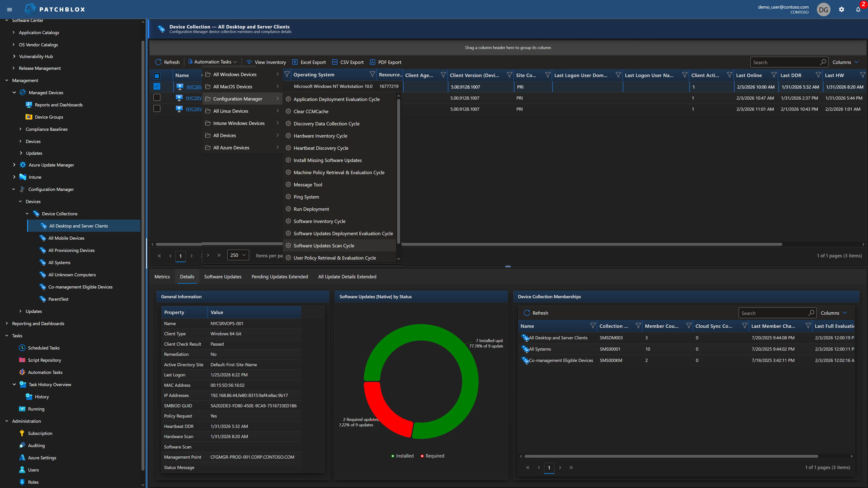The width and height of the screenshot is (868, 488).
Task: Click the PDF Export icon
Action: coord(373,62)
